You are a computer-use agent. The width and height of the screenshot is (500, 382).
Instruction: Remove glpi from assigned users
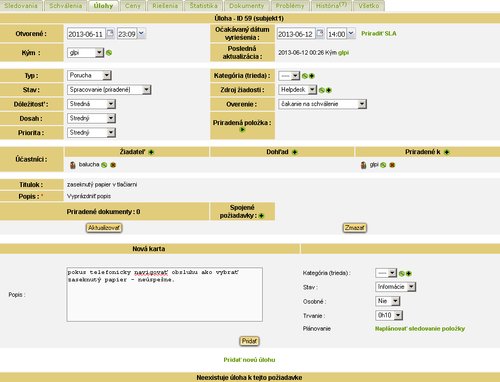(392, 165)
